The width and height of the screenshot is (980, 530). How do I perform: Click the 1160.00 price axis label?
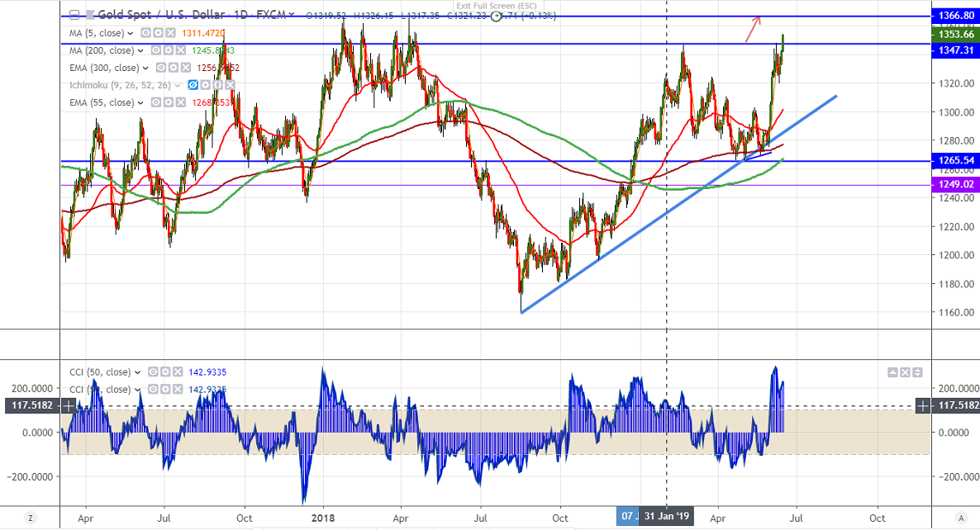coord(956,312)
